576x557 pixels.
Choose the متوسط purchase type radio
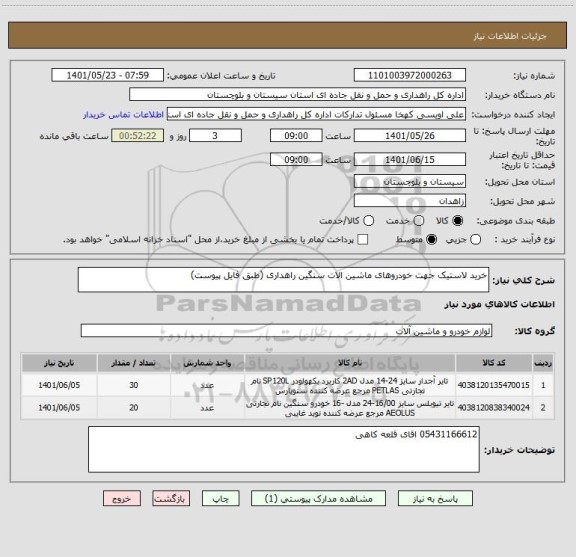point(431,240)
